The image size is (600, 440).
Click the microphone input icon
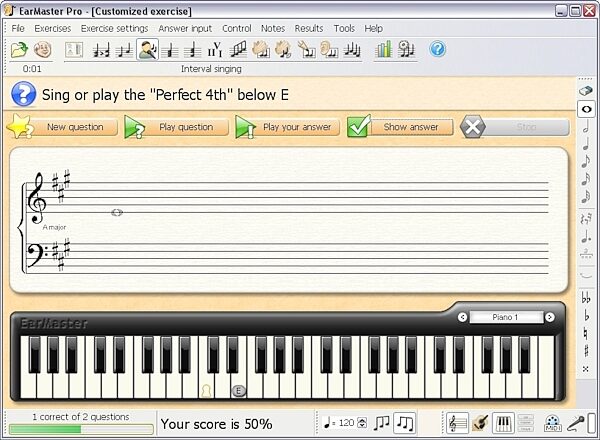[575, 423]
